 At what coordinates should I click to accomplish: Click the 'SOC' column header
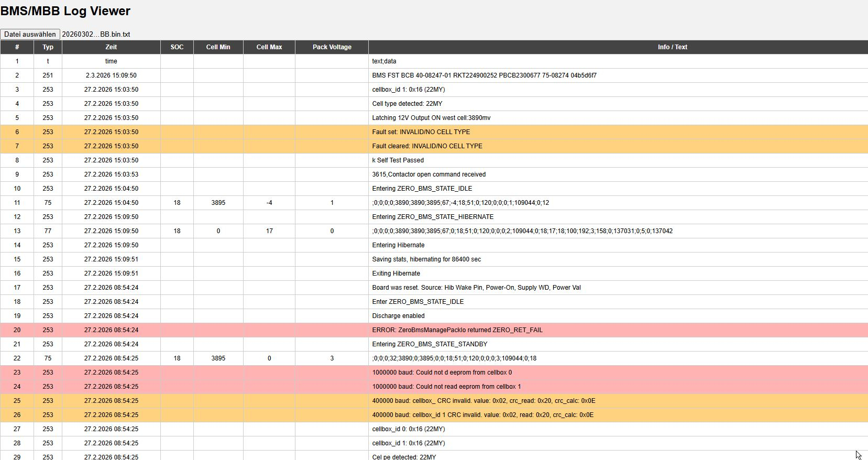pos(177,47)
